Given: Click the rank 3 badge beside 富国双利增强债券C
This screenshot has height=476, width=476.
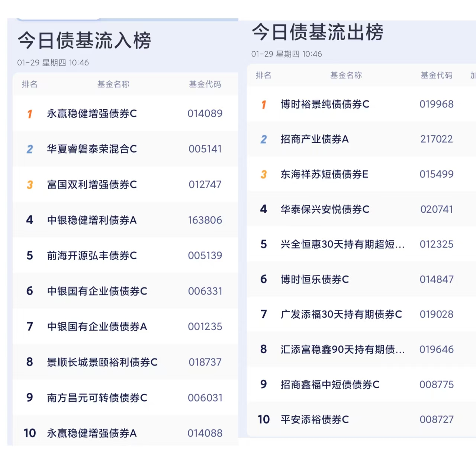Looking at the screenshot, I should click(30, 185).
